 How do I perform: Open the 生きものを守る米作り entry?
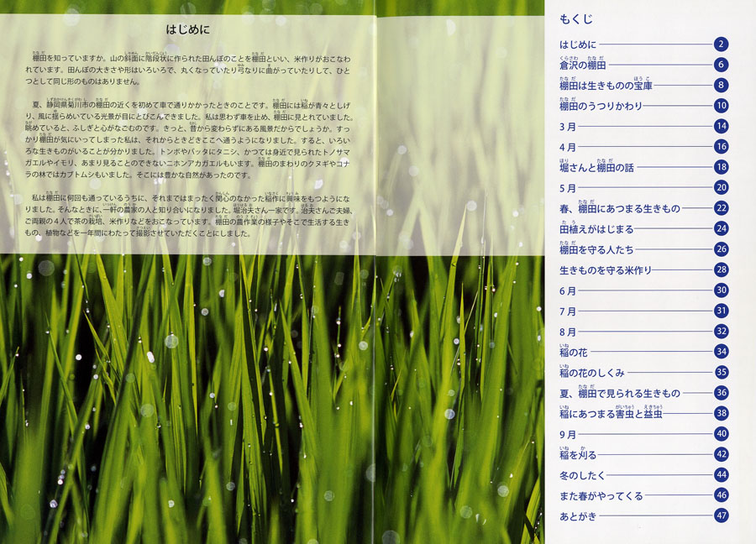605,270
